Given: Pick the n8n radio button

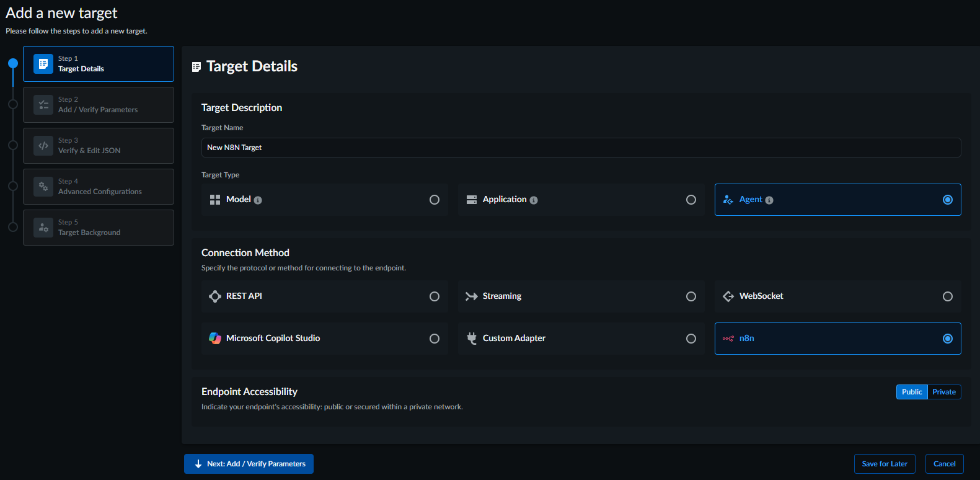Looking at the screenshot, I should coord(948,339).
